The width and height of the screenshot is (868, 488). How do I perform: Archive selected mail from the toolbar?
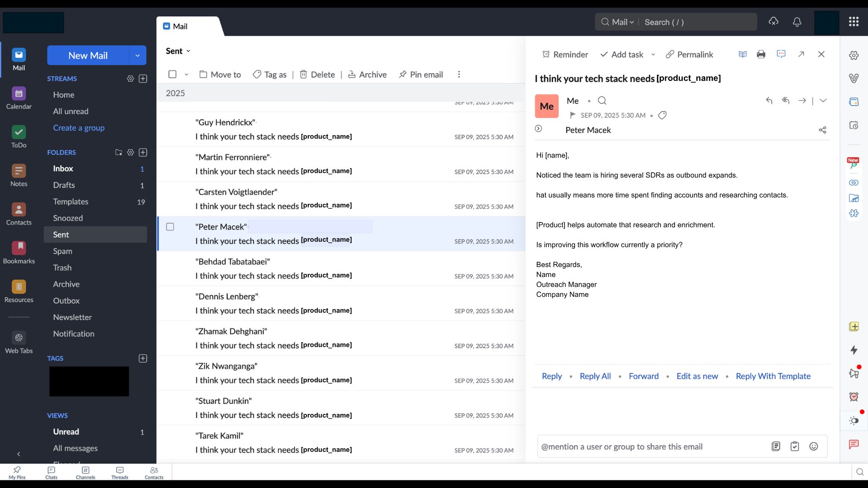(367, 75)
